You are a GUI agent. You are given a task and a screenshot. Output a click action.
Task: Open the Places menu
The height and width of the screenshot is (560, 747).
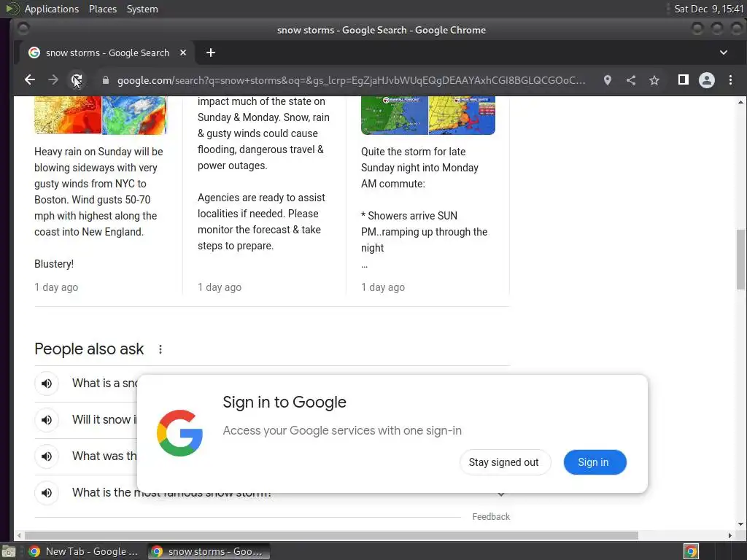pos(102,9)
